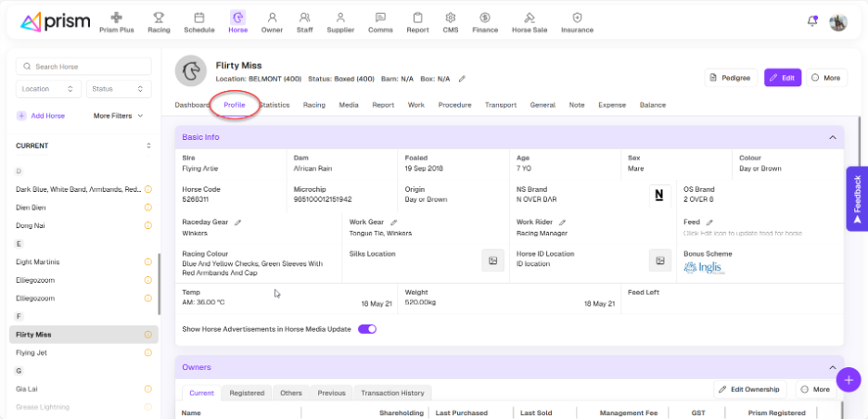Viewport: 868px width, 419px height.
Task: Select Flying Jet in horse list
Action: [x=32, y=352]
